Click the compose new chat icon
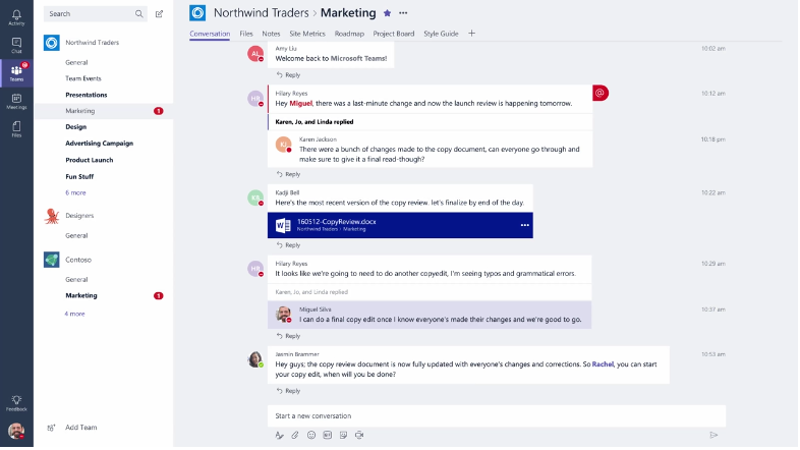Screen dimensions: 800x450 point(159,14)
